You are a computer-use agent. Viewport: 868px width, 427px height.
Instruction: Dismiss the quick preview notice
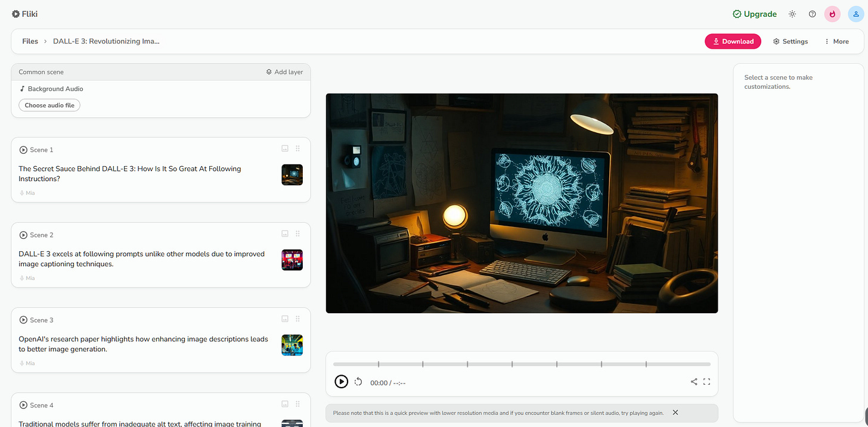point(675,412)
